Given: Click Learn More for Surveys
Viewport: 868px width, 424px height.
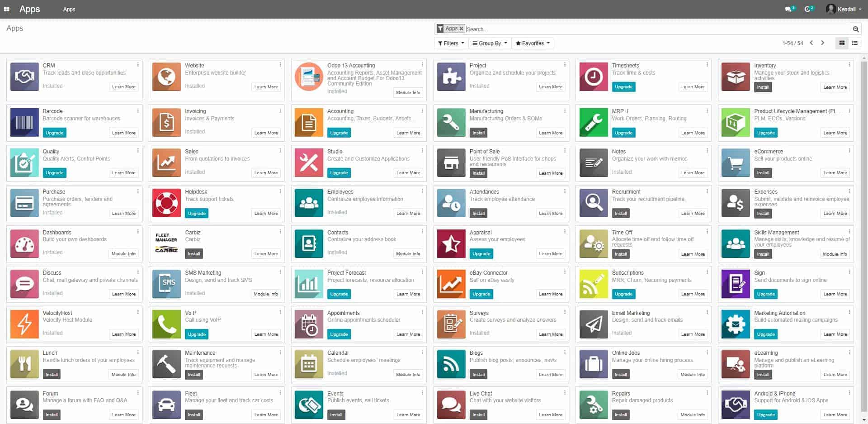Looking at the screenshot, I should pyautogui.click(x=551, y=334).
